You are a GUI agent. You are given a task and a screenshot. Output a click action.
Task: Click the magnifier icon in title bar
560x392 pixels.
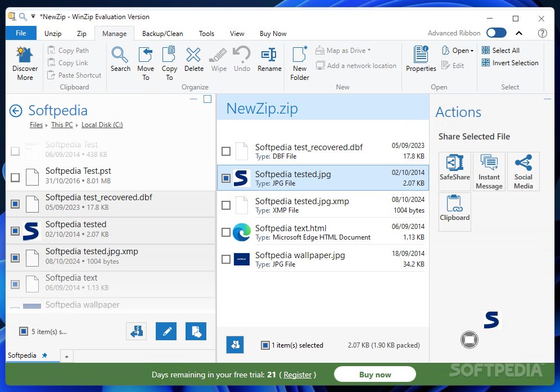(23, 16)
